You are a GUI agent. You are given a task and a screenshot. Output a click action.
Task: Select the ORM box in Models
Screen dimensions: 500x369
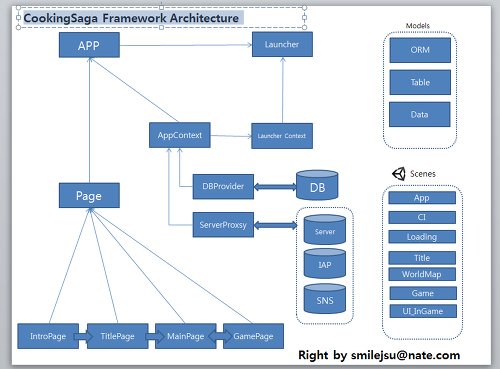(420, 50)
